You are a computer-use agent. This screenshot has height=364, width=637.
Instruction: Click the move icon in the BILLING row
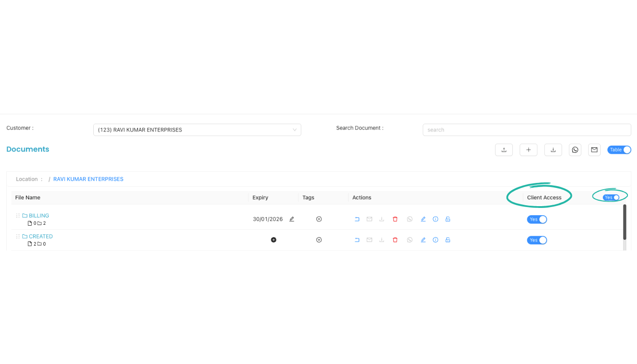(357, 219)
